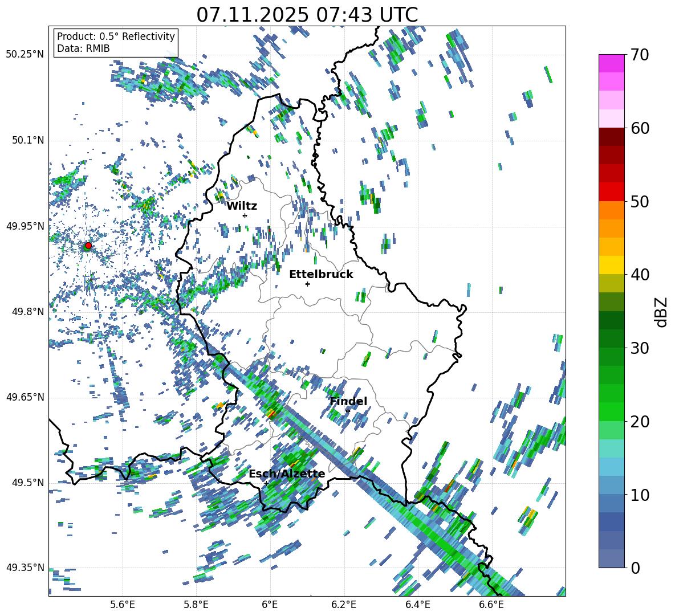Click the cross marker below Ettelbruck
Image resolution: width=675 pixels, height=616 pixels.
coord(307,284)
